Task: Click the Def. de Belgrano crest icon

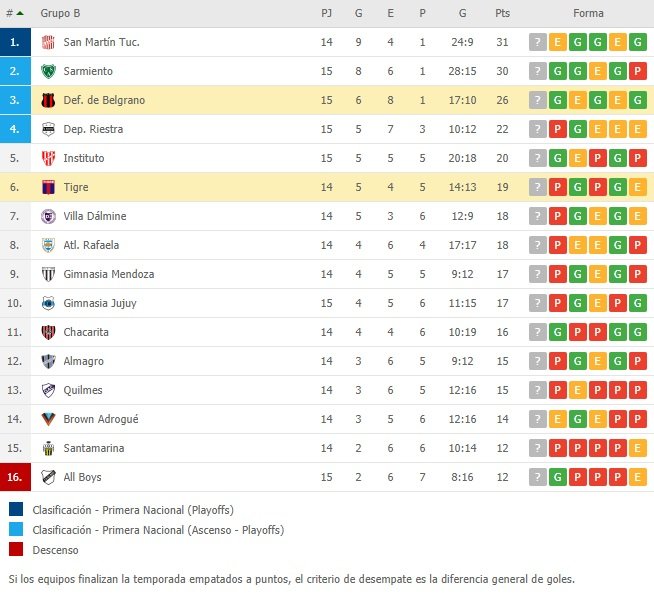Action: 48,100
